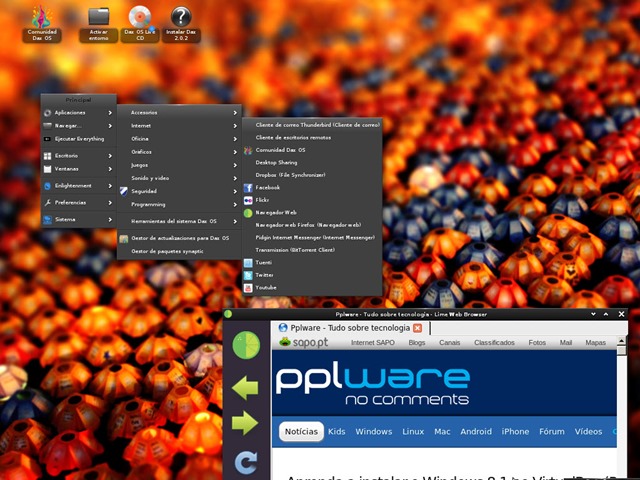Click the Facebook icon in Internet submenu
The height and width of the screenshot is (480, 640).
(x=248, y=188)
